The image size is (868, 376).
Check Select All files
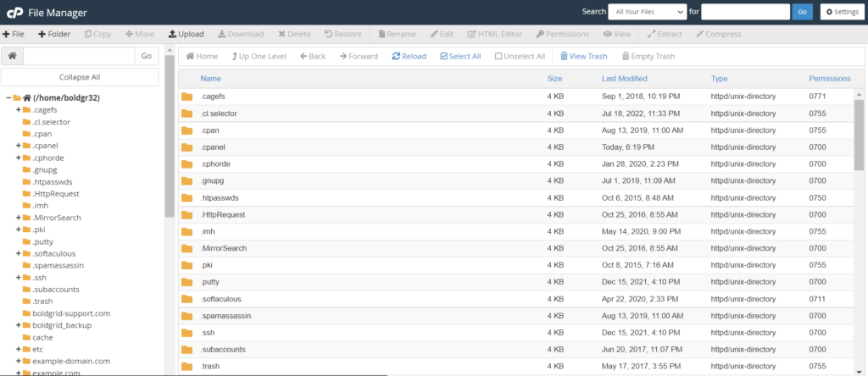coord(460,57)
